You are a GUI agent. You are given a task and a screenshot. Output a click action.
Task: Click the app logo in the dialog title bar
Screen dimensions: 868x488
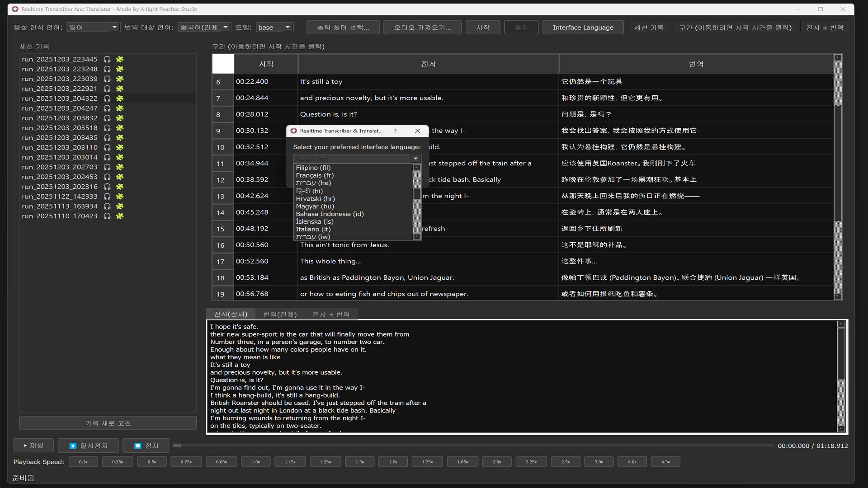pos(294,131)
